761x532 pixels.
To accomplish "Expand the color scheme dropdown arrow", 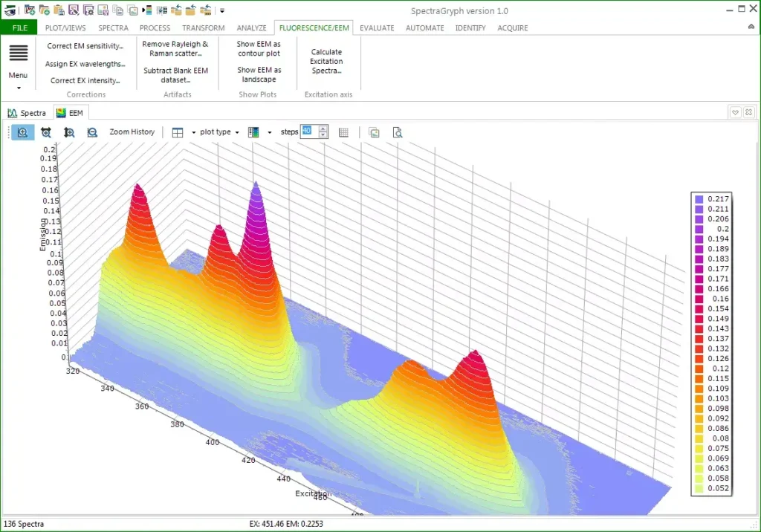I will [x=269, y=132].
